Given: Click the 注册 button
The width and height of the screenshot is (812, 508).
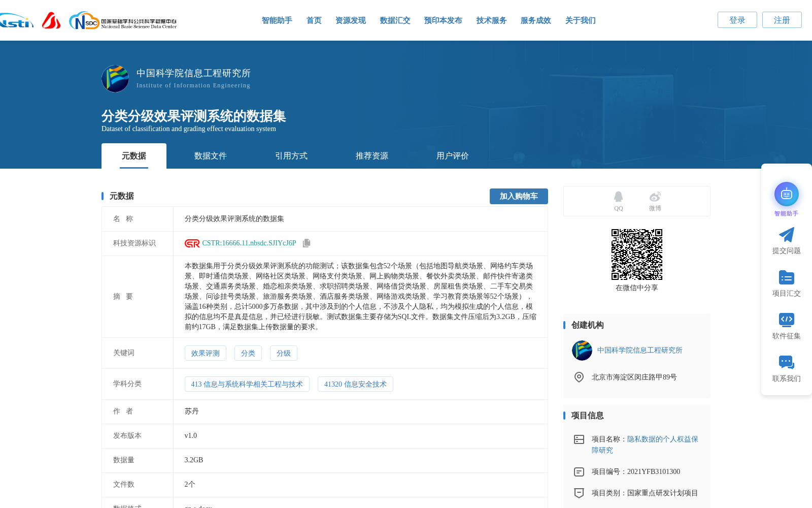Looking at the screenshot, I should point(782,20).
